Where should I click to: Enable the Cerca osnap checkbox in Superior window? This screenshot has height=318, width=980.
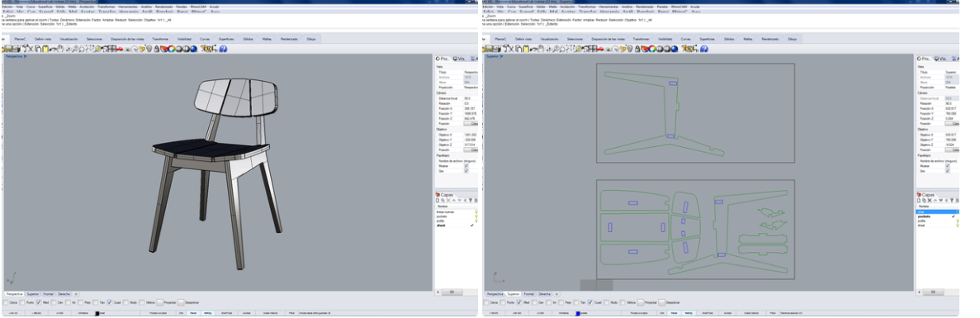486,302
